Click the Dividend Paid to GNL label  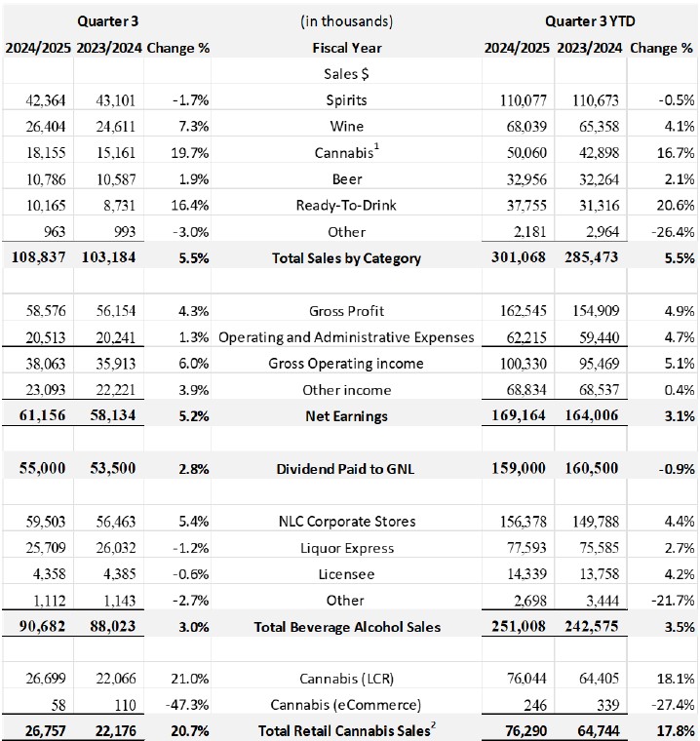point(346,469)
